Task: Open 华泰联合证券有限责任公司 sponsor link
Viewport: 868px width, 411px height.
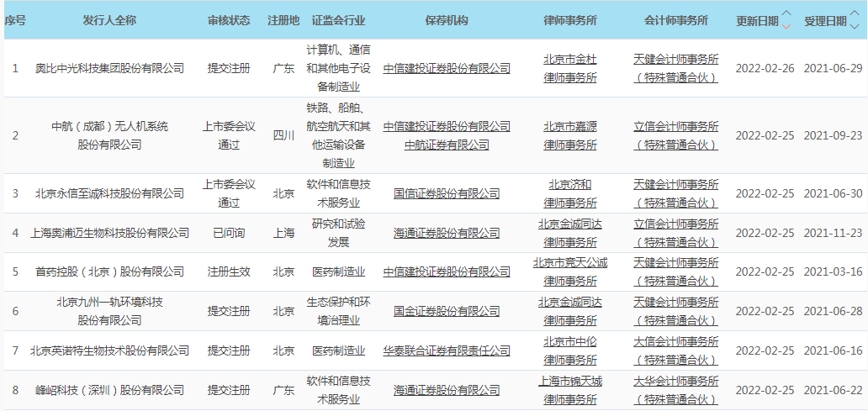Action: [x=447, y=350]
